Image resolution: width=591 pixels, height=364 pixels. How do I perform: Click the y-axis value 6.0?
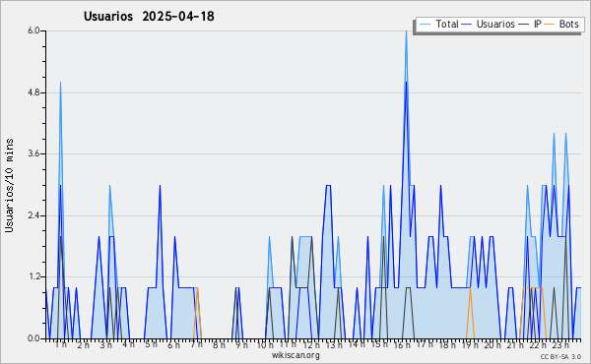tap(33, 30)
